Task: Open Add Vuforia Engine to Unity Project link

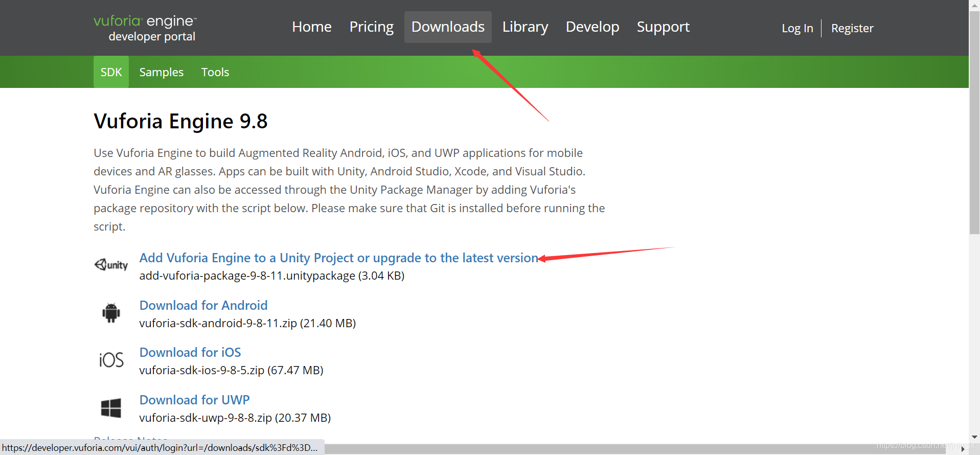Action: click(x=339, y=258)
